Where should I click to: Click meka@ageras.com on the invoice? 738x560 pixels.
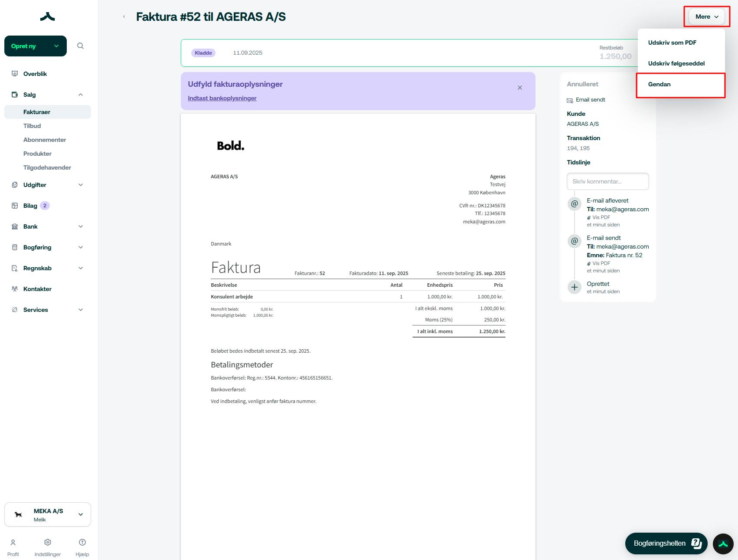(x=484, y=222)
